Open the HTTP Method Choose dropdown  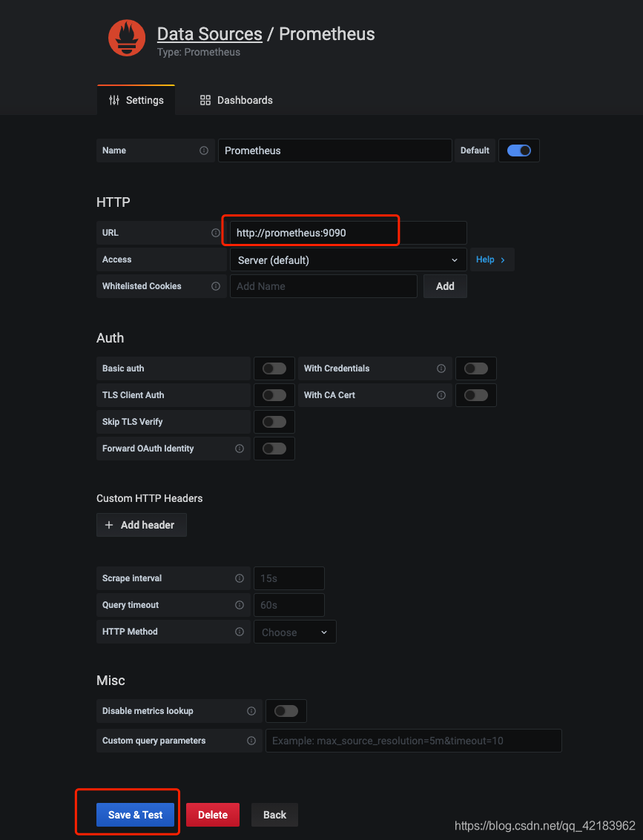coord(294,632)
